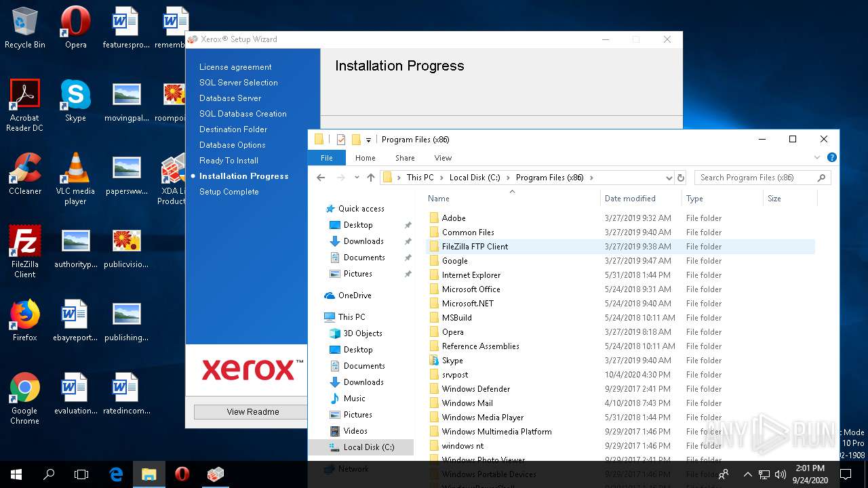The width and height of the screenshot is (868, 488).
Task: Open taskbar Search icon
Action: (49, 474)
